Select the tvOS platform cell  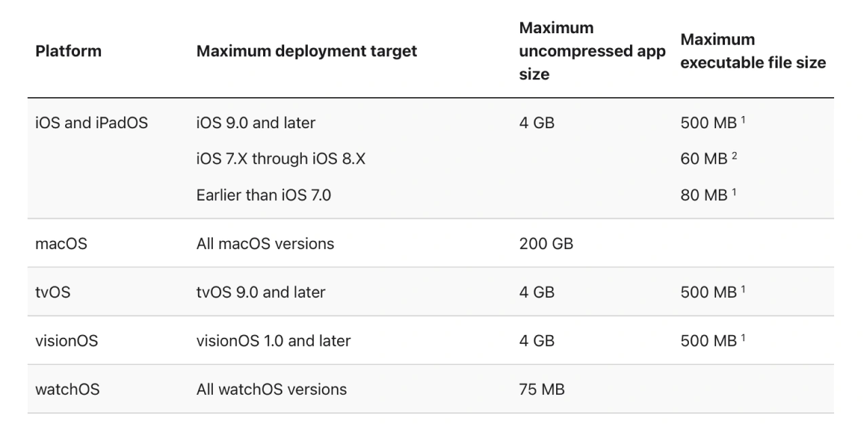[x=52, y=292]
